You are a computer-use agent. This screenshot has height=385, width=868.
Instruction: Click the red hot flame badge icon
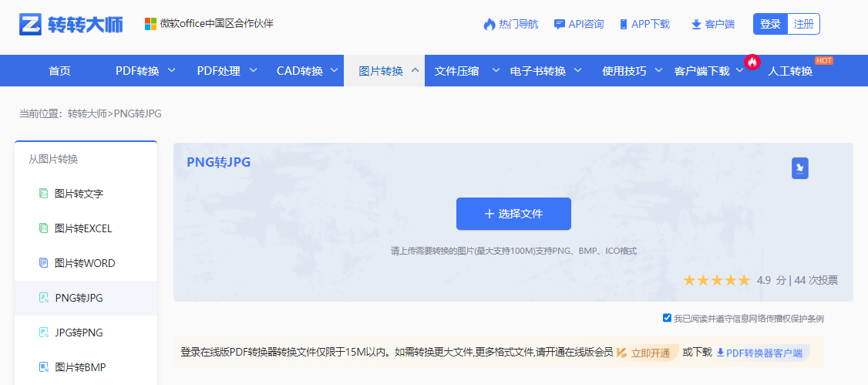click(752, 62)
